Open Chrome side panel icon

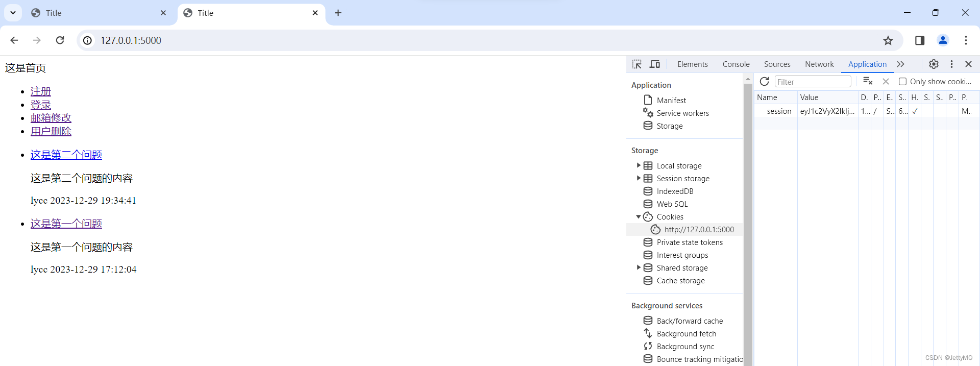920,40
